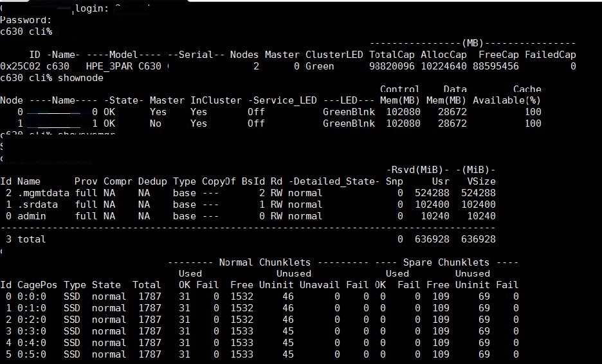Select cage position "0:4:0"
The height and width of the screenshot is (364, 602).
32,343
